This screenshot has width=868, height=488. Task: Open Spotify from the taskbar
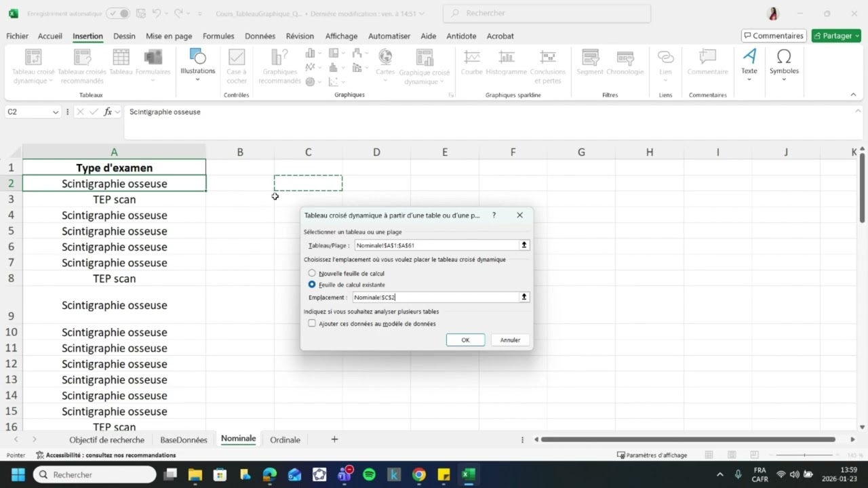[x=369, y=474]
